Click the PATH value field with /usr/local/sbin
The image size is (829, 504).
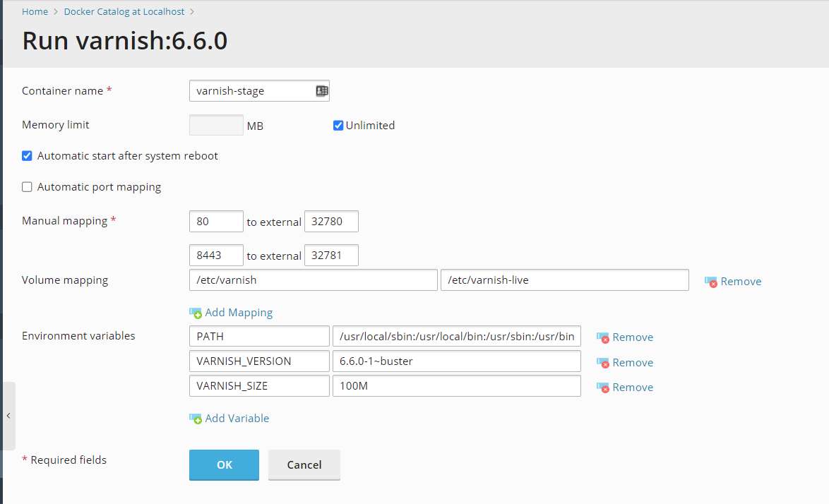[x=457, y=336]
